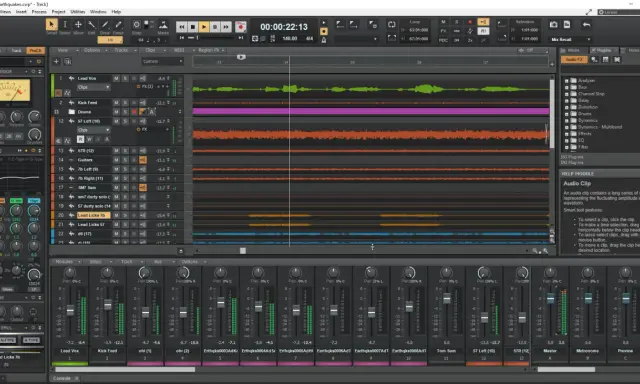This screenshot has width=640, height=384.
Task: Toggle global Mute M in Mix module
Action: pos(444,22)
